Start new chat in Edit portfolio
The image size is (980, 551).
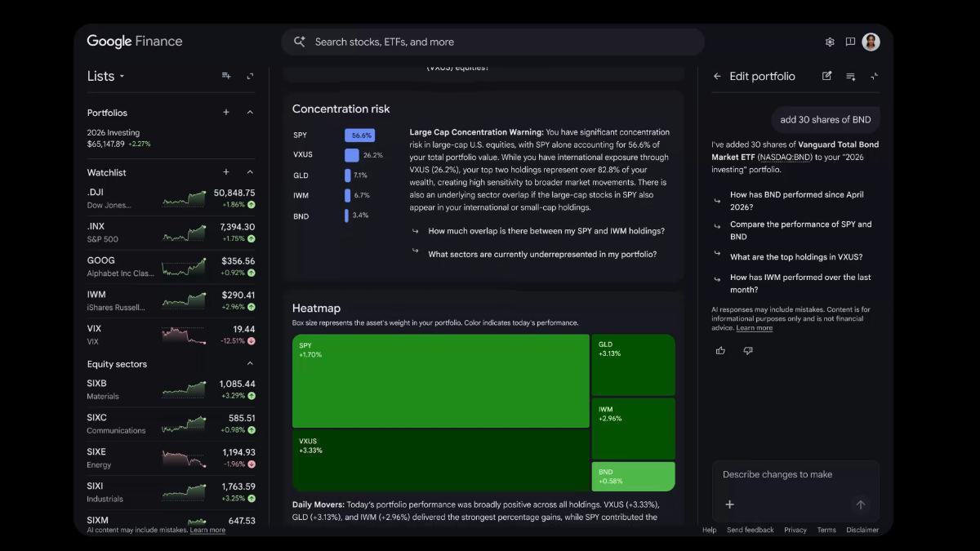(826, 76)
